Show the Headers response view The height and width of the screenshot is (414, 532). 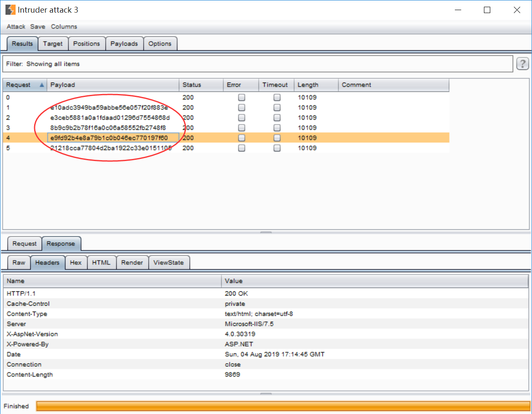pyautogui.click(x=47, y=262)
